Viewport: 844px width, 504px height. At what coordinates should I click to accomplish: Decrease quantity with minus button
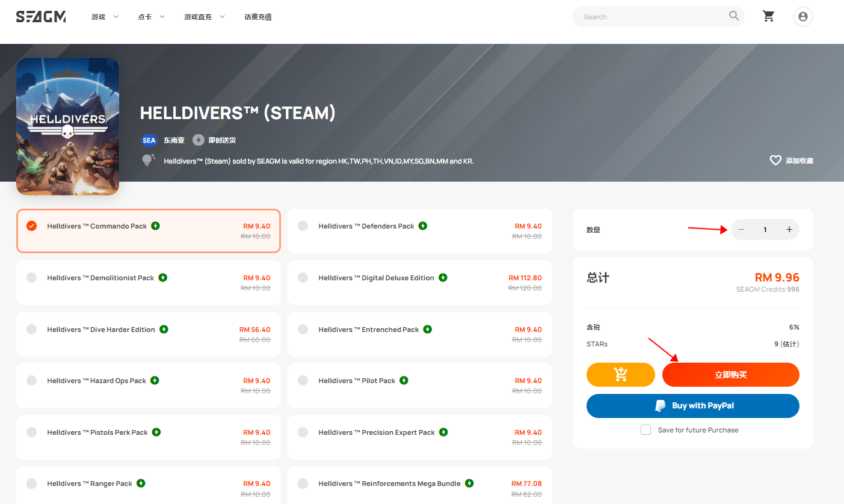point(741,230)
